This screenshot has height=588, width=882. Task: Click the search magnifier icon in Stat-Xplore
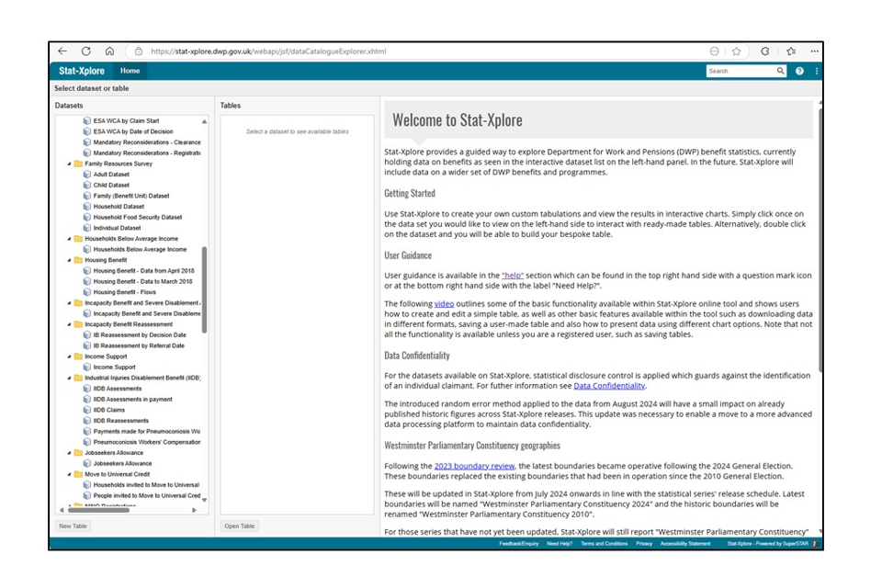tap(780, 71)
